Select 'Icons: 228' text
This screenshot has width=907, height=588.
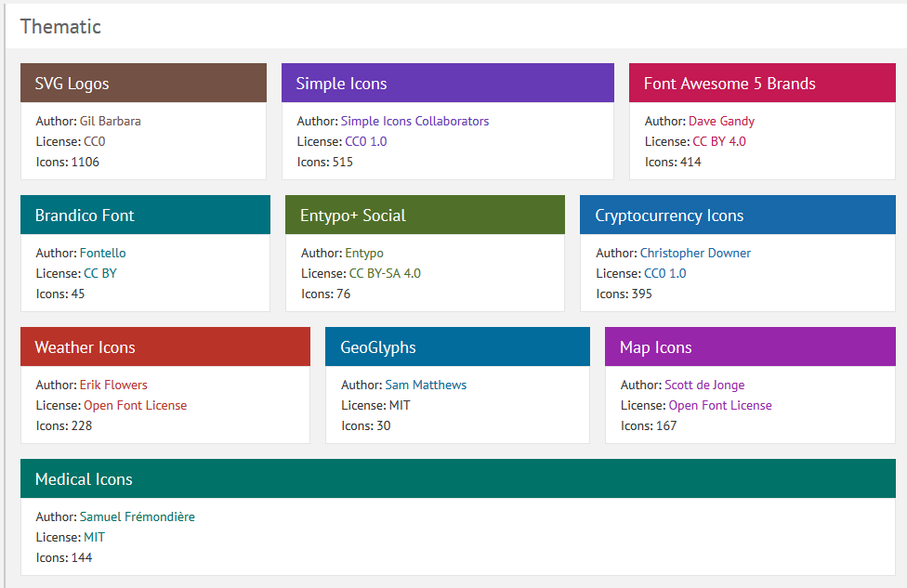click(64, 425)
